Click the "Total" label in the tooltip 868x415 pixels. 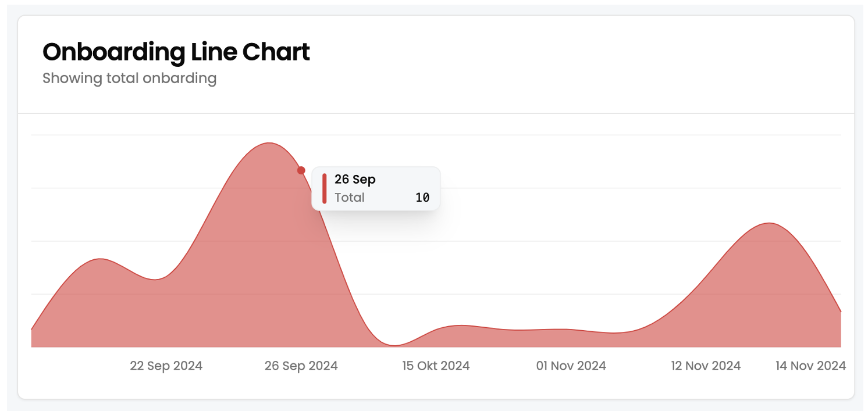coord(350,198)
